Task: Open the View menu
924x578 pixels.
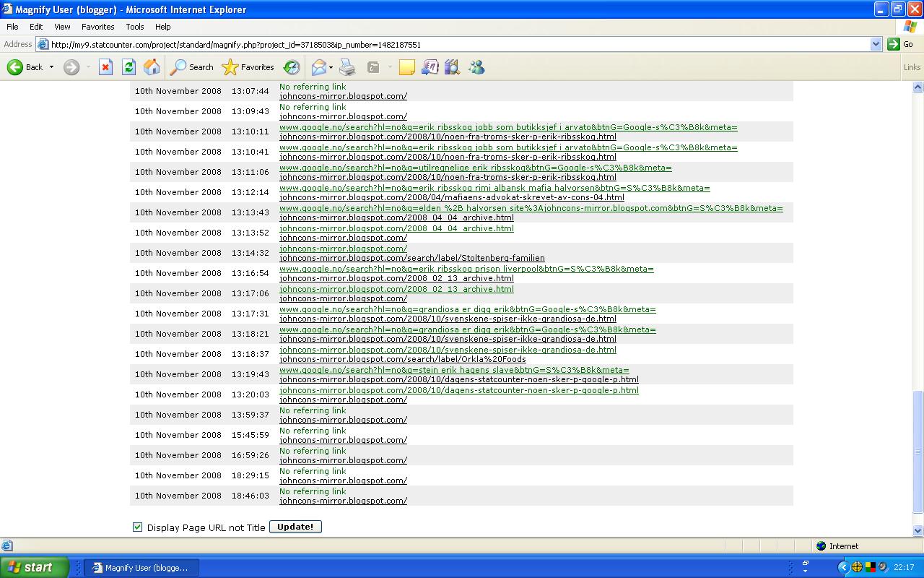Action: point(62,27)
